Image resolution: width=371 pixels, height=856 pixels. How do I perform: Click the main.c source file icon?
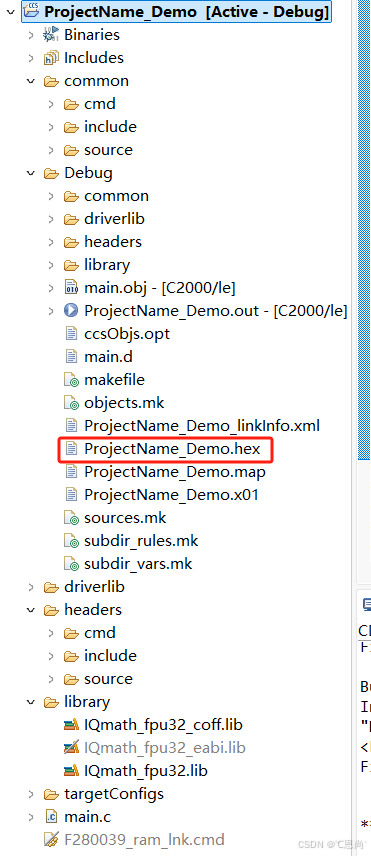tap(51, 817)
